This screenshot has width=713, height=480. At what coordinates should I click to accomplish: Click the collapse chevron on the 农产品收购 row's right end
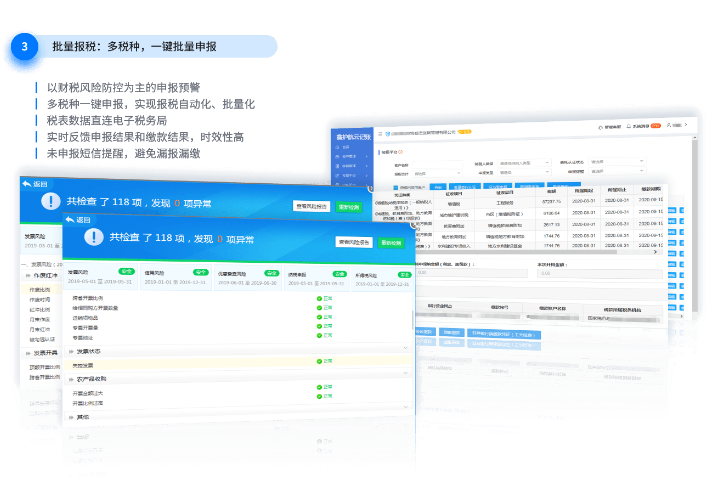406,373
